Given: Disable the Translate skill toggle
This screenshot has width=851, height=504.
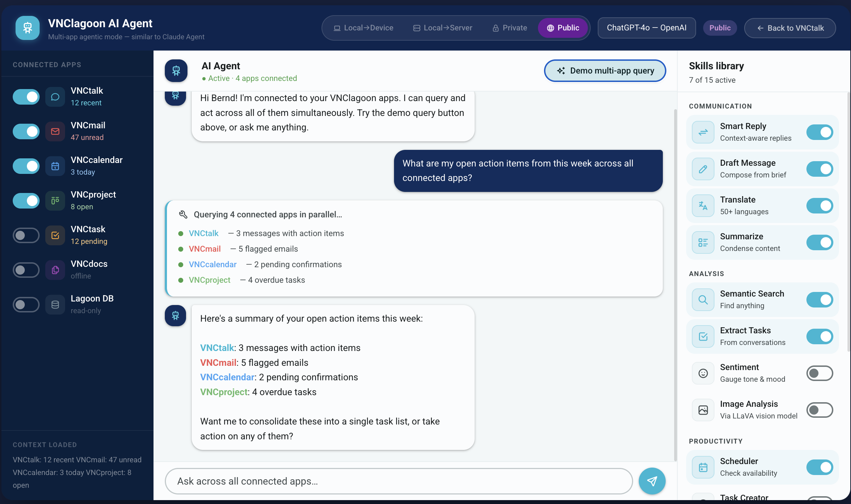Looking at the screenshot, I should point(820,206).
